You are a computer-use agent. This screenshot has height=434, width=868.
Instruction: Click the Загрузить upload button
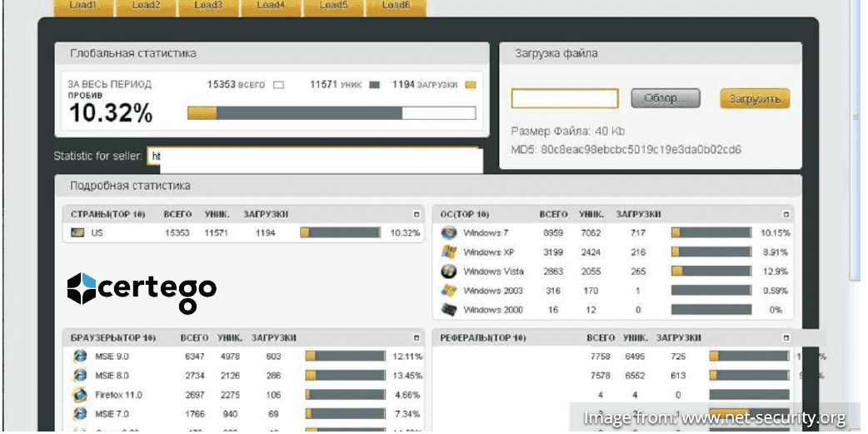755,99
